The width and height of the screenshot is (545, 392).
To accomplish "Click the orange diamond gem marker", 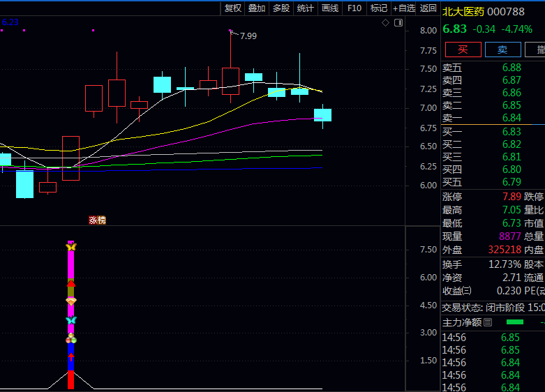I will pyautogui.click(x=70, y=301).
